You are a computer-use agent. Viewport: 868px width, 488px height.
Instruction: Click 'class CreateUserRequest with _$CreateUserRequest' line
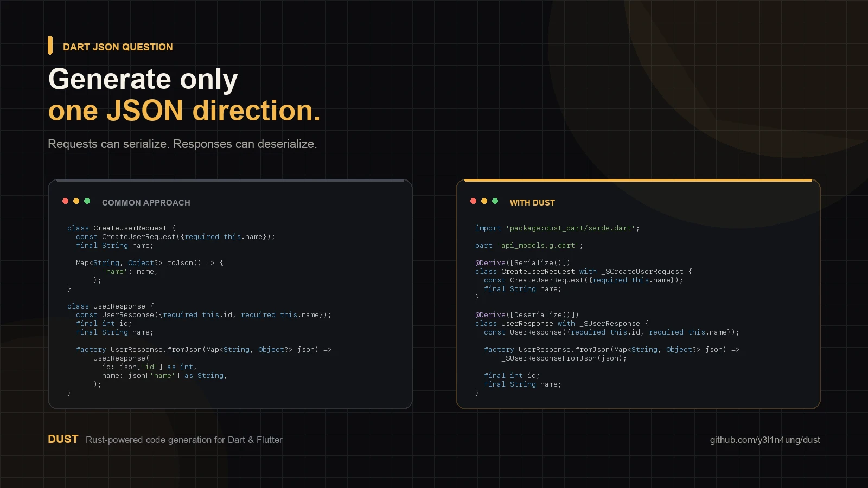click(584, 272)
